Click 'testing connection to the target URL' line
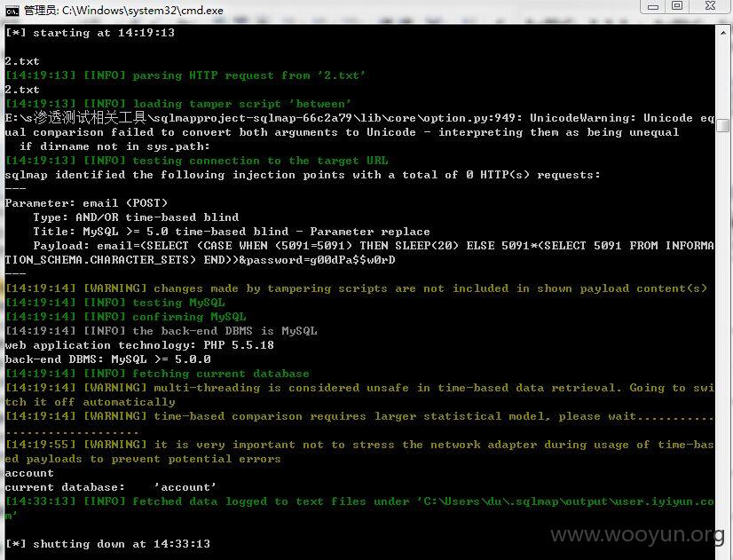This screenshot has height=560, width=733. [197, 161]
